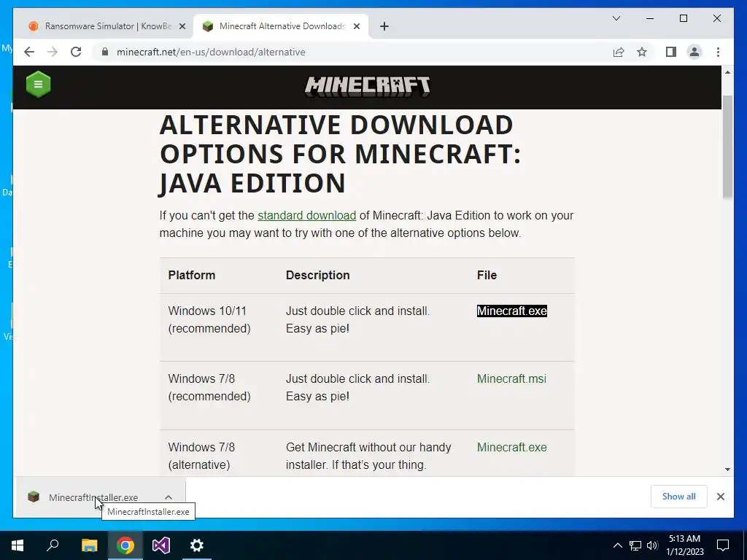
Task: Open the Chrome profile avatar
Action: (x=694, y=52)
